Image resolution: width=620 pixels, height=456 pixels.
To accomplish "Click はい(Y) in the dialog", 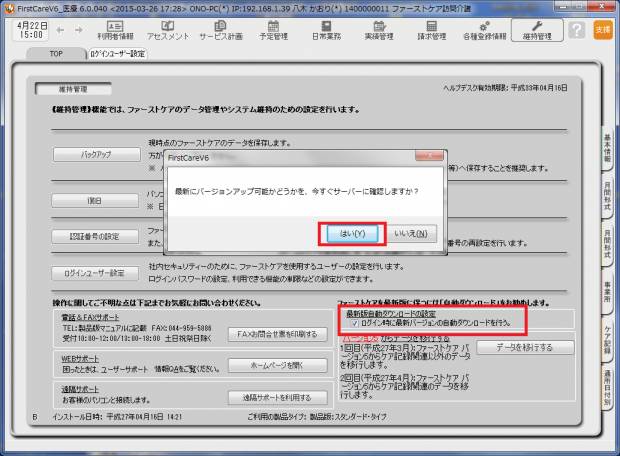I will click(x=350, y=233).
